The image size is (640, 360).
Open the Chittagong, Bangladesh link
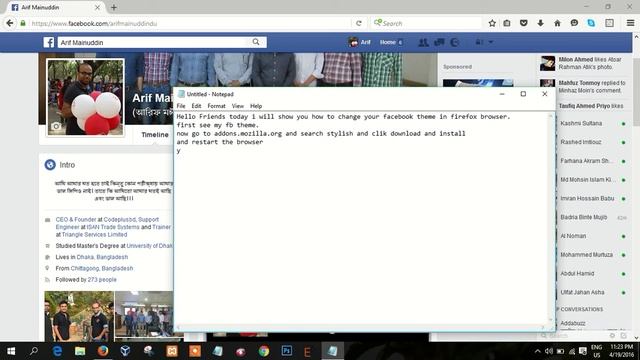(102, 269)
